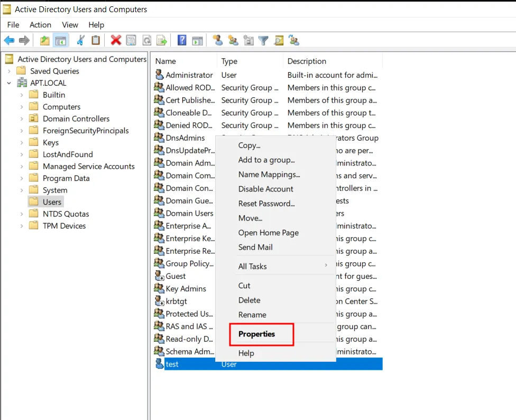Open the File menu
516x420 pixels.
click(13, 25)
